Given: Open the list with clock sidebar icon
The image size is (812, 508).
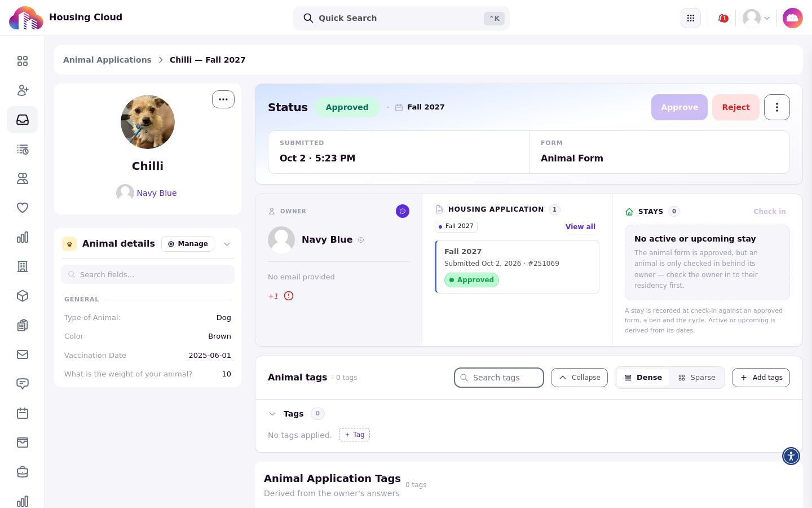Looking at the screenshot, I should click(x=23, y=149).
